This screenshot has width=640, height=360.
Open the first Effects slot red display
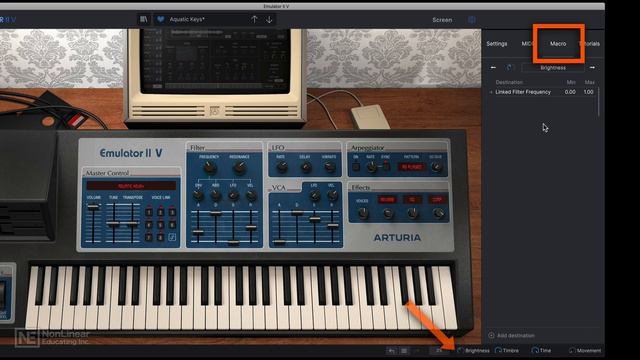coord(387,200)
